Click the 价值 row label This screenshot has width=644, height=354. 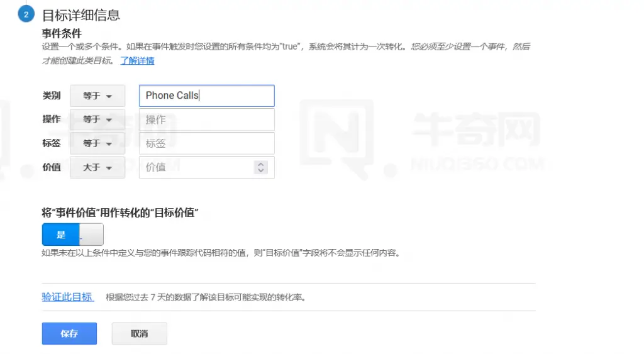52,167
